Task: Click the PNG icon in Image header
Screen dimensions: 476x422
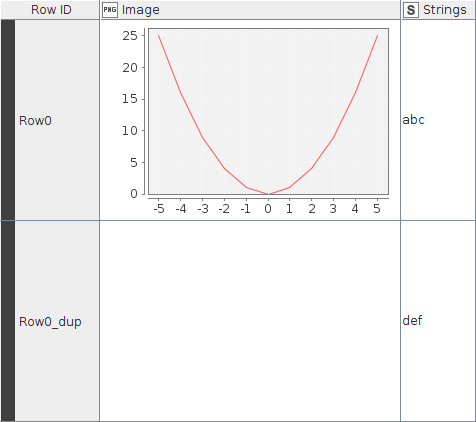Action: pyautogui.click(x=110, y=10)
